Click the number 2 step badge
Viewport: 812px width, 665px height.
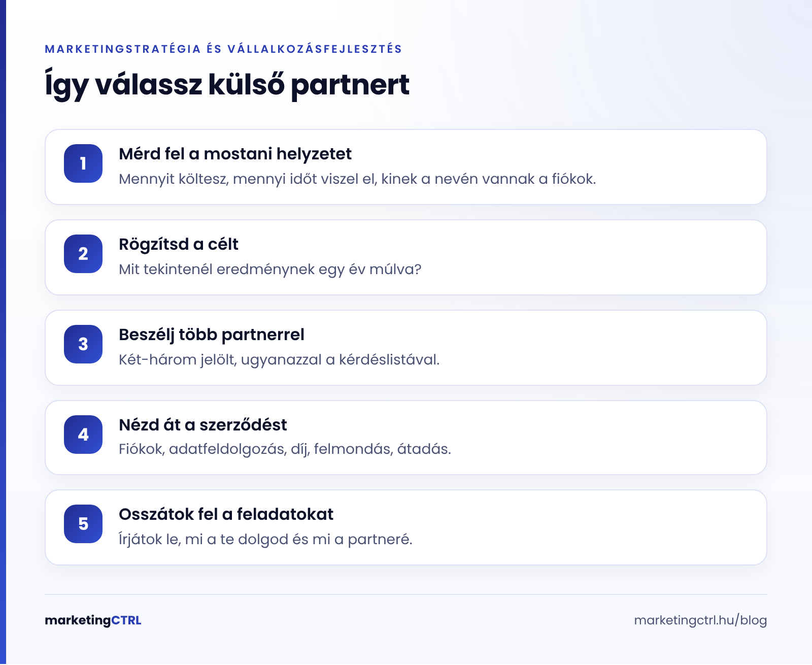coord(83,254)
